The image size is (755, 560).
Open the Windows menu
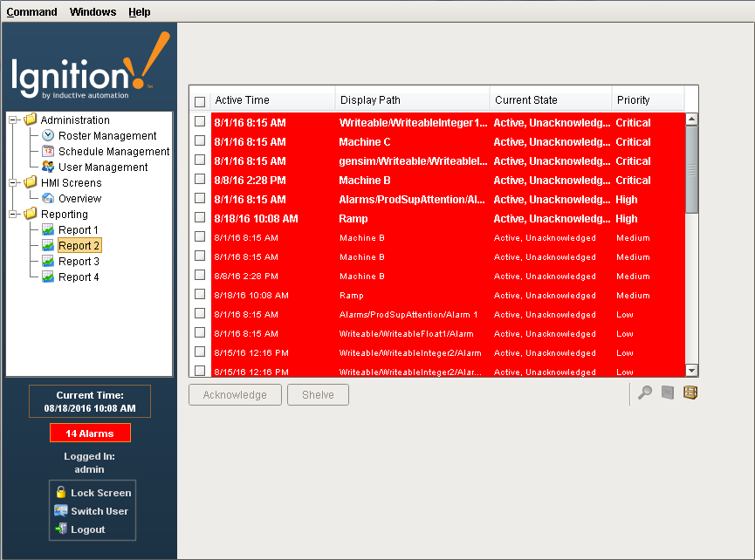click(x=93, y=11)
